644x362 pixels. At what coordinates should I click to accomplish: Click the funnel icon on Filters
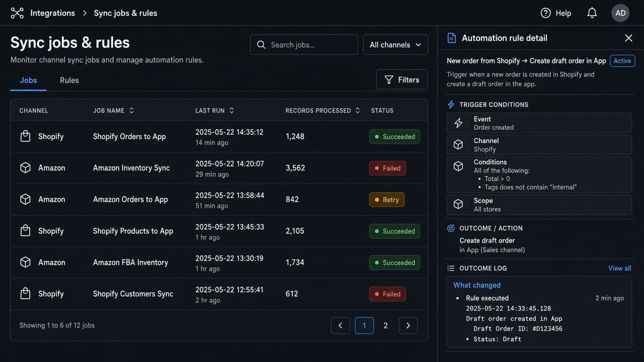[389, 79]
